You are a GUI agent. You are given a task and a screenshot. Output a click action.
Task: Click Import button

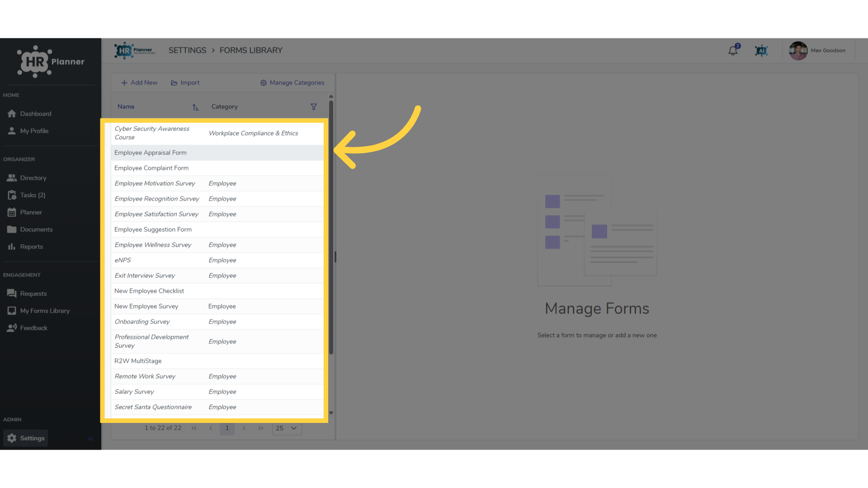coord(185,83)
